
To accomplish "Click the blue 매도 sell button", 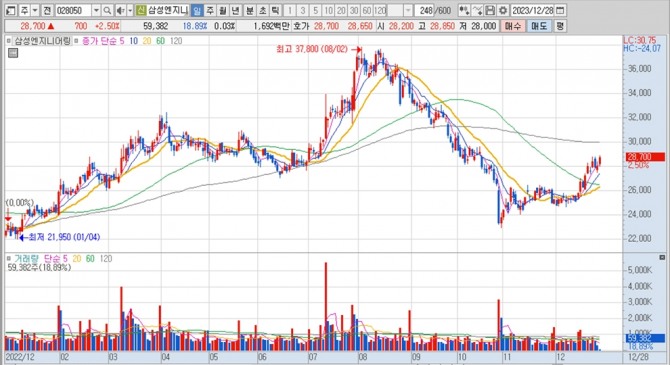I will pos(539,26).
